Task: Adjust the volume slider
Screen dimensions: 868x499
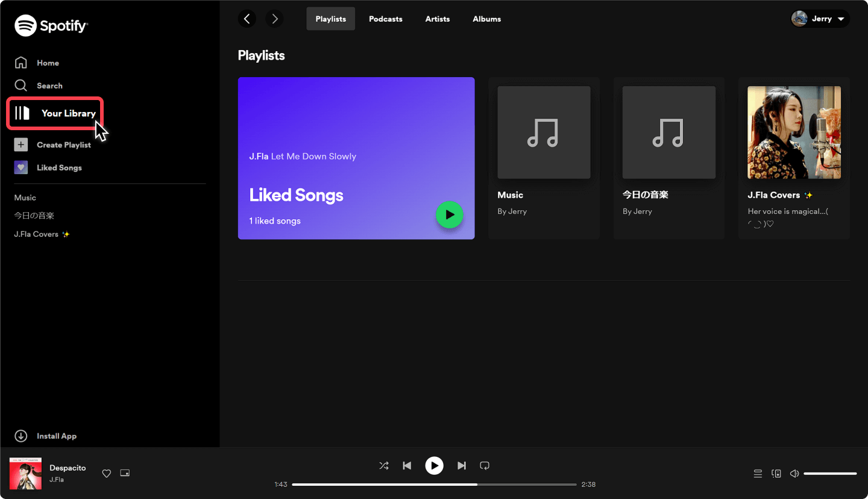Action: (x=830, y=474)
